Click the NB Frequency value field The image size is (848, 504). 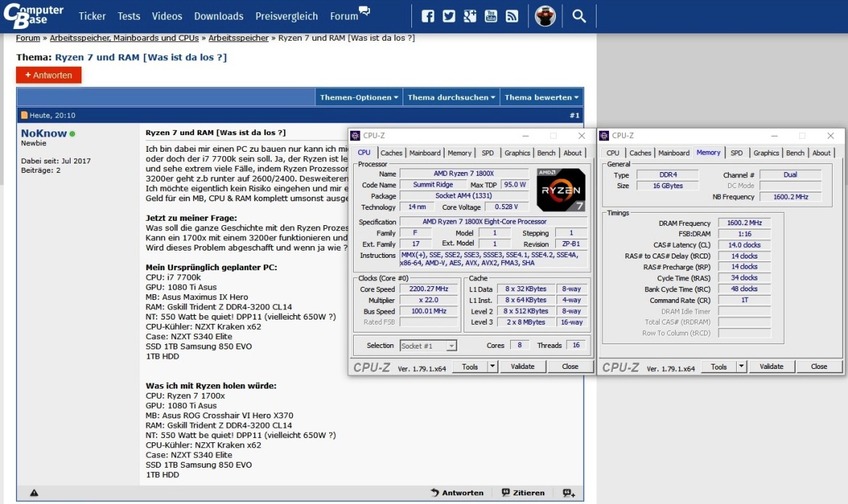tap(791, 197)
